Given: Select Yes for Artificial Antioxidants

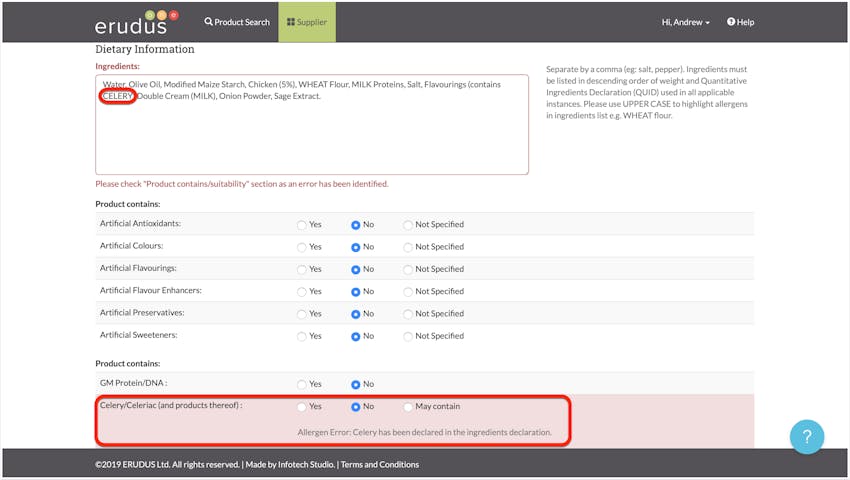Looking at the screenshot, I should pyautogui.click(x=301, y=225).
